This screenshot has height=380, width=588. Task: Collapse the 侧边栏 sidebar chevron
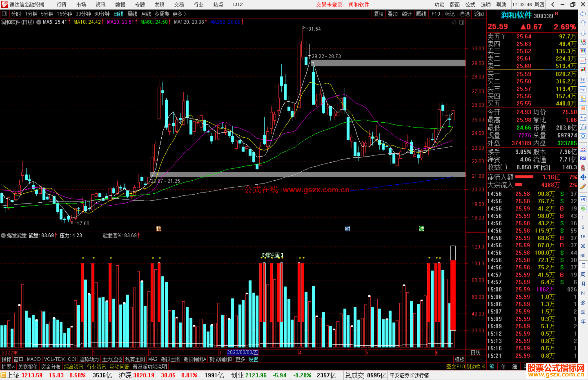pyautogui.click(x=483, y=367)
